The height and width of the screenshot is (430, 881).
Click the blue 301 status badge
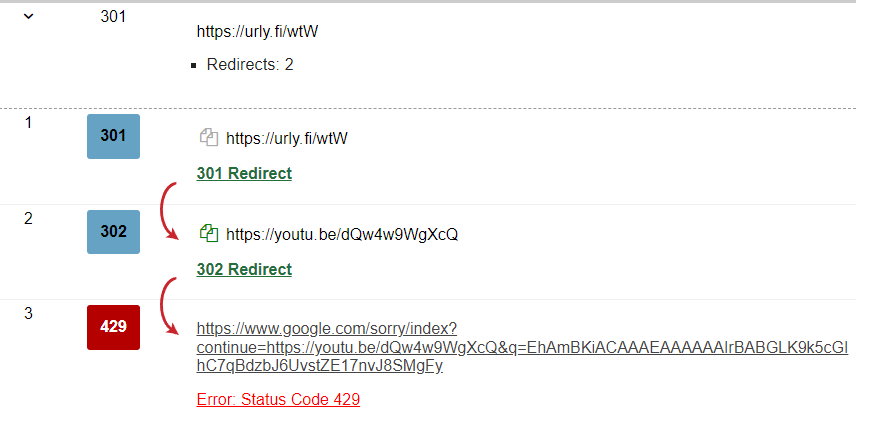click(113, 136)
